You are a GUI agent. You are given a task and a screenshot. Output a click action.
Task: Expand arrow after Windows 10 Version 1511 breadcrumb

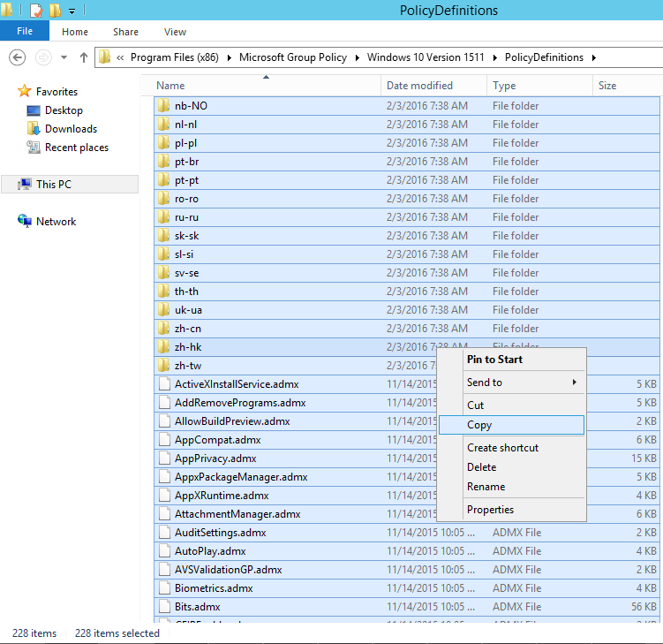[494, 57]
